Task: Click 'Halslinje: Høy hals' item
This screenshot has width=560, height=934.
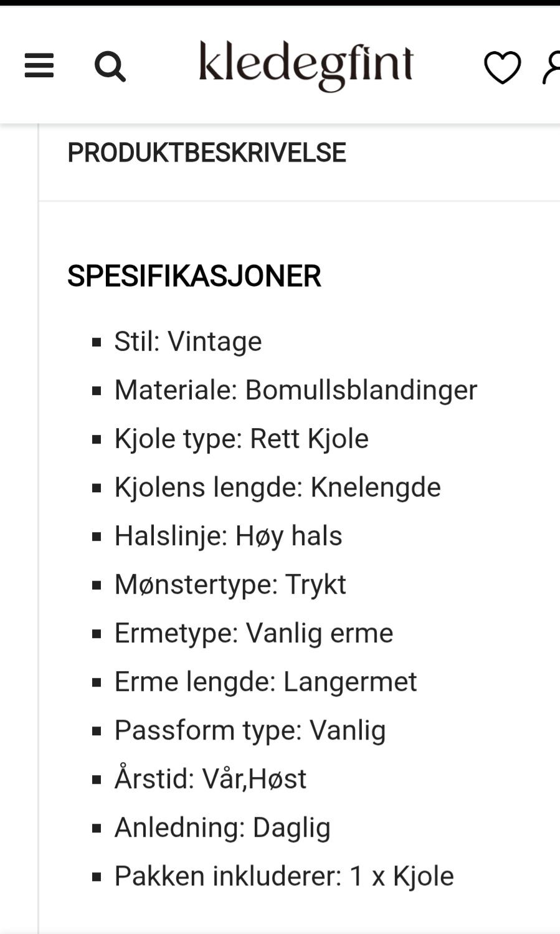Action: pos(228,535)
